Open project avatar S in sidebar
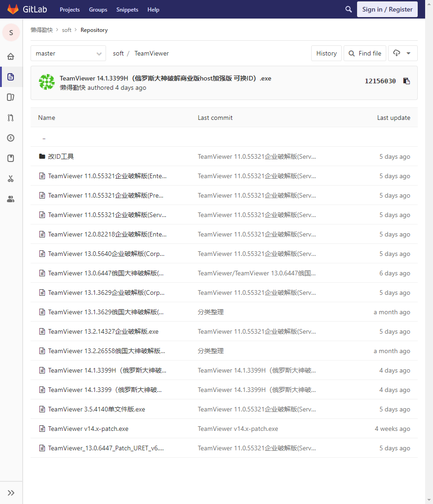Image resolution: width=433 pixels, height=504 pixels. [x=11, y=32]
